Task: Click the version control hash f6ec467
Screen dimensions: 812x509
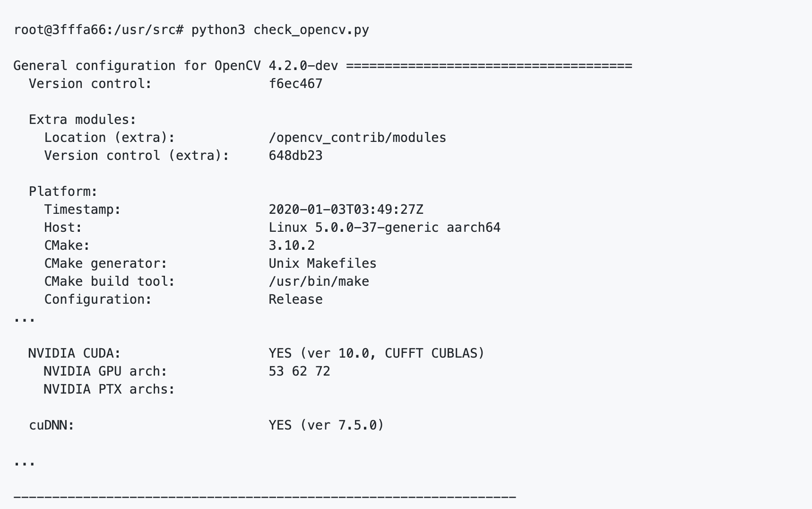Action: (295, 84)
